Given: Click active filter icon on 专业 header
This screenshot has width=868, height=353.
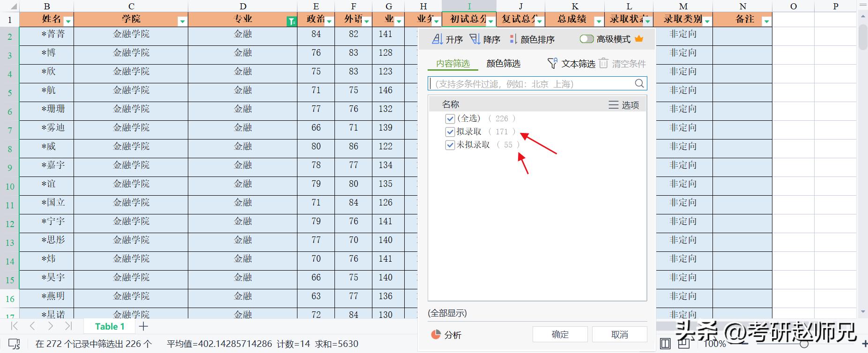Looking at the screenshot, I should point(291,22).
